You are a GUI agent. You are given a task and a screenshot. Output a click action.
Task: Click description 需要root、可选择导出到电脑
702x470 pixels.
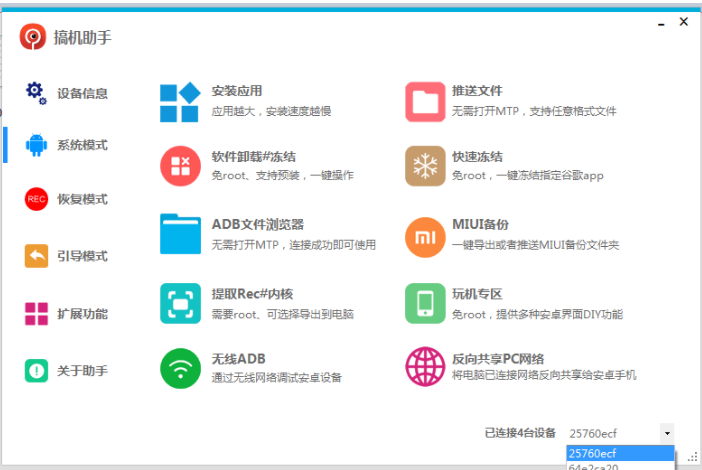point(283,314)
